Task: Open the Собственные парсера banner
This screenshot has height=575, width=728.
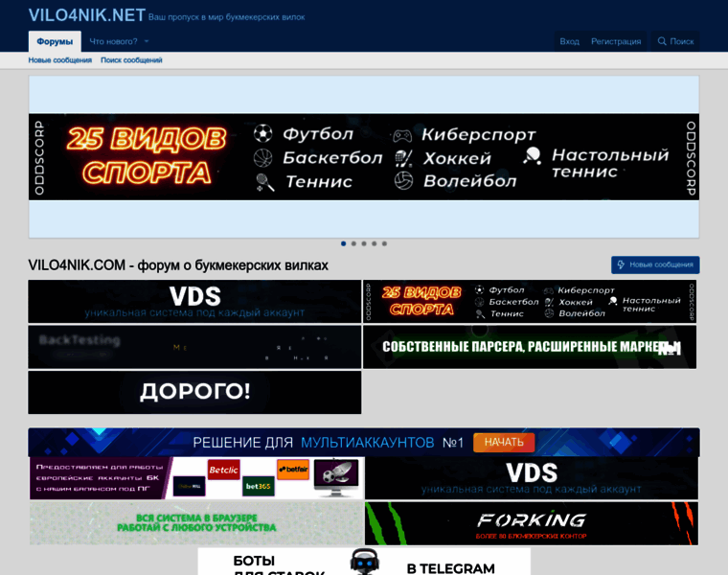Action: pyautogui.click(x=530, y=347)
